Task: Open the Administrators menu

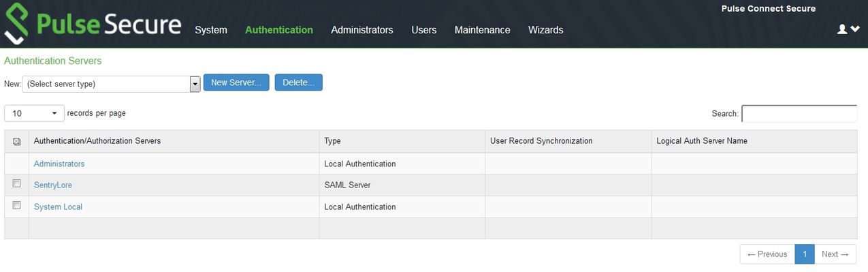Action: 362,30
